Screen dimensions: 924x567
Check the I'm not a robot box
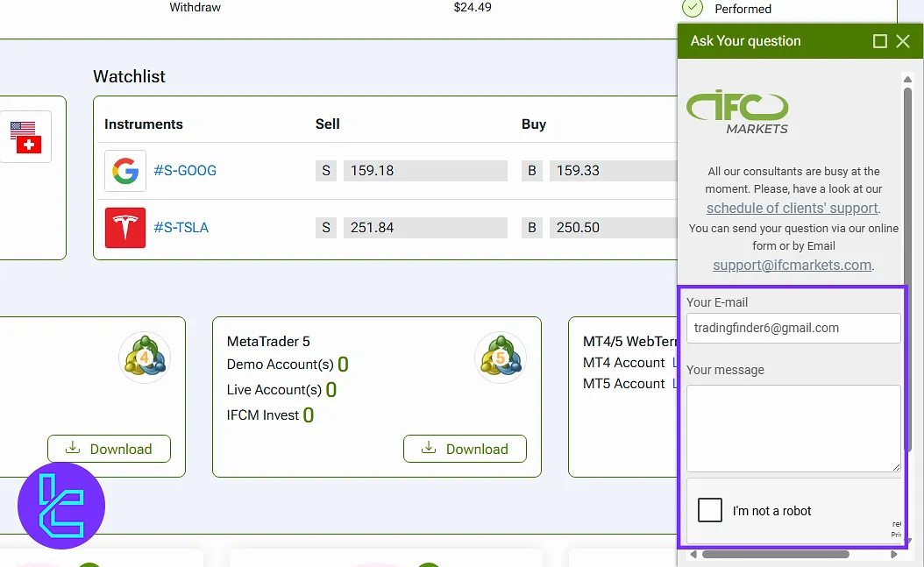[710, 510]
